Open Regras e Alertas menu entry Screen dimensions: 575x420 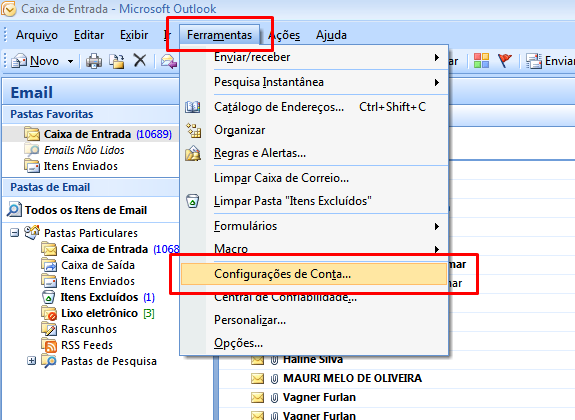click(314, 153)
